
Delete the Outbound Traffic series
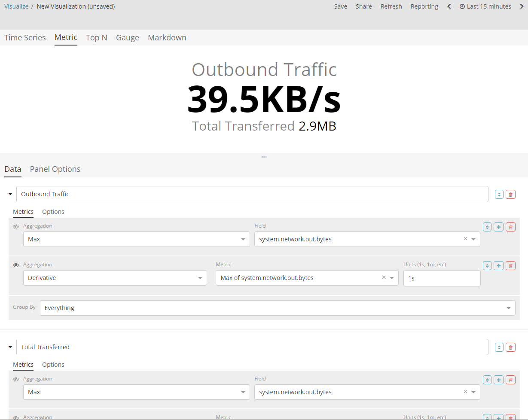click(x=510, y=194)
